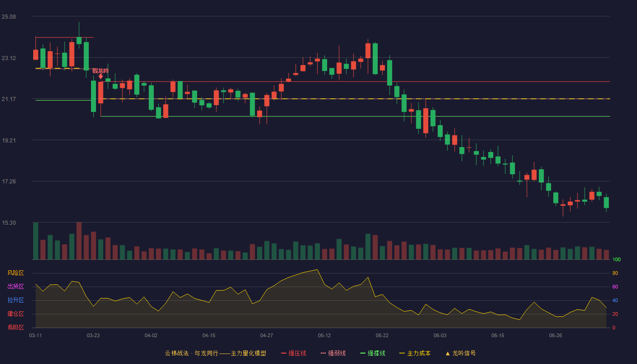Click the 40 indicator scale label
The height and width of the screenshot is (364, 637).
pyautogui.click(x=615, y=301)
